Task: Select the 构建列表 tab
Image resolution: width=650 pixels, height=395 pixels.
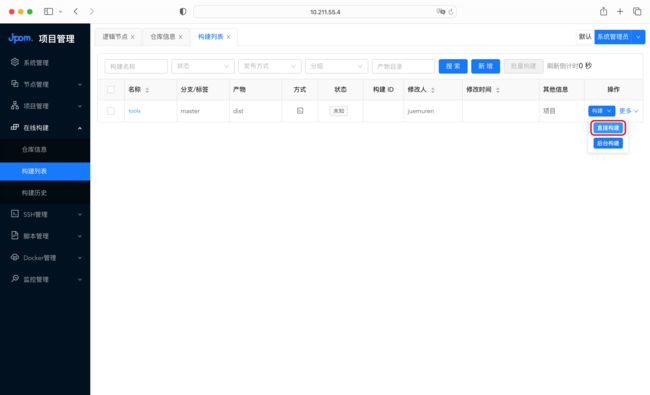Action: pos(211,37)
